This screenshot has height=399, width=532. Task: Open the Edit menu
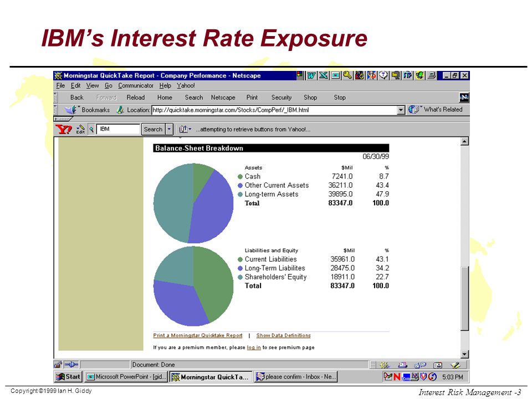click(75, 85)
